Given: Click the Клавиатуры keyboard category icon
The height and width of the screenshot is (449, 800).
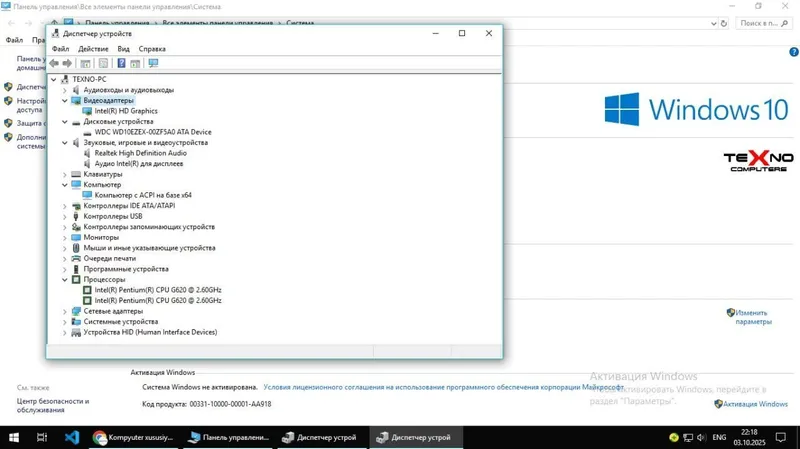Looking at the screenshot, I should (x=76, y=174).
